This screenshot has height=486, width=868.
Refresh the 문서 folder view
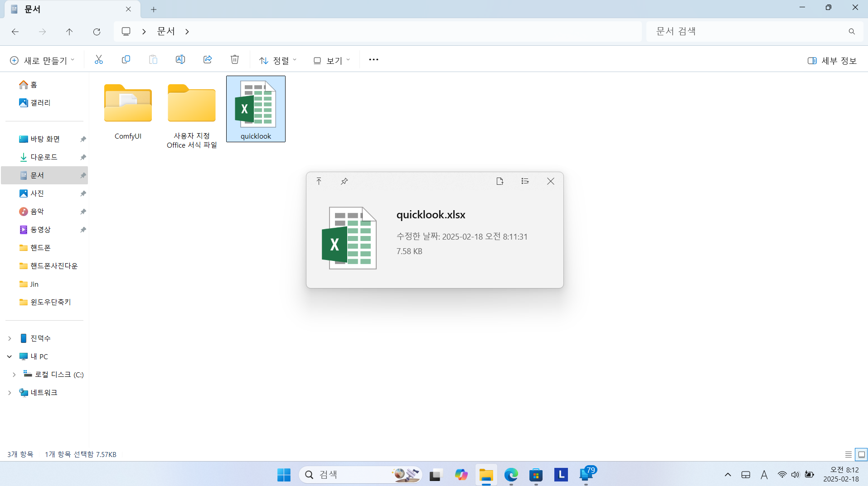pyautogui.click(x=97, y=32)
